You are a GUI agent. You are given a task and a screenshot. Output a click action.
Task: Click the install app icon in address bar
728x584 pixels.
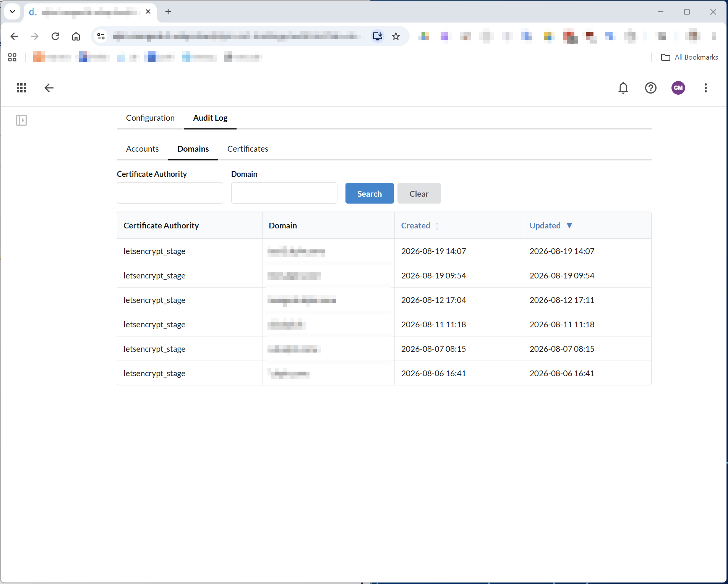[378, 36]
